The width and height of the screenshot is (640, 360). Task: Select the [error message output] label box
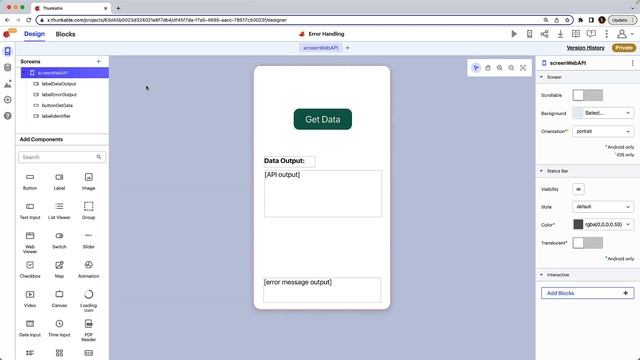(322, 290)
